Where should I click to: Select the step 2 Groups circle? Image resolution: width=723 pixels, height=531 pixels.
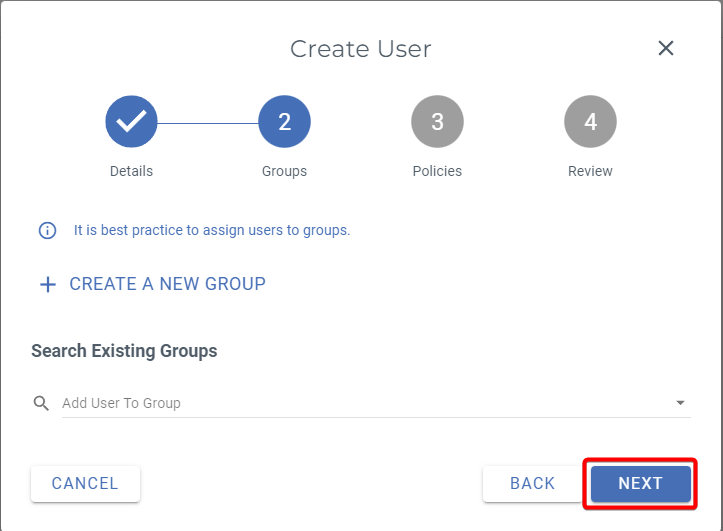pos(284,122)
